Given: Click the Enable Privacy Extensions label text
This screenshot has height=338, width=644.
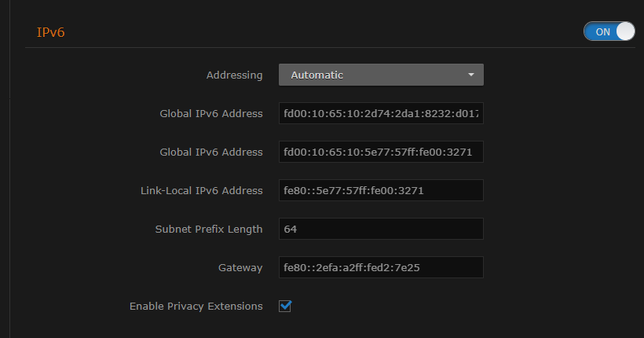Looking at the screenshot, I should tap(196, 306).
